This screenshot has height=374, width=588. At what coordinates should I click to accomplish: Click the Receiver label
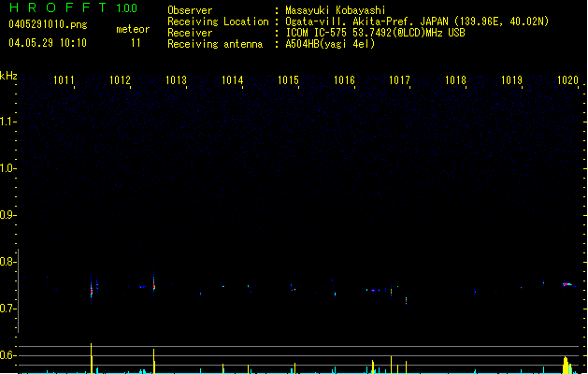click(x=190, y=33)
